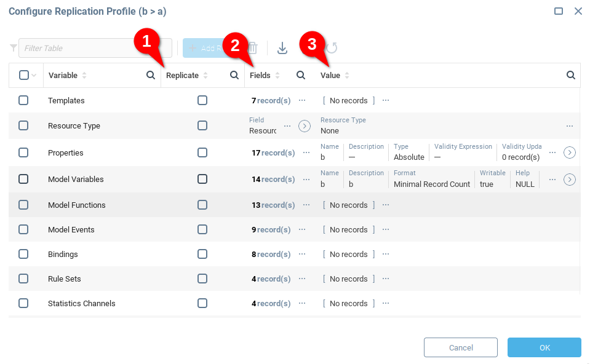The image size is (590, 364).
Task: Maximize the Configure Replication Profile dialog
Action: (559, 11)
